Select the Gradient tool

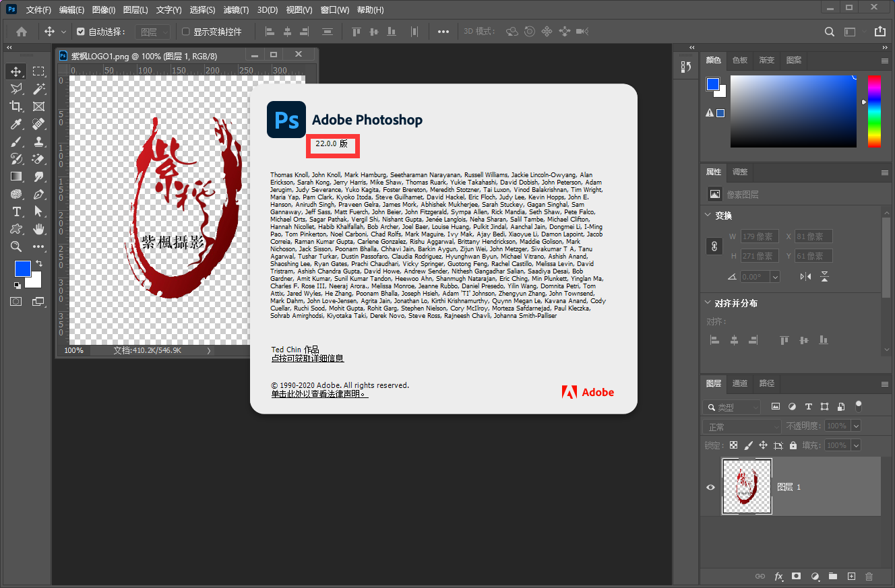pyautogui.click(x=16, y=176)
